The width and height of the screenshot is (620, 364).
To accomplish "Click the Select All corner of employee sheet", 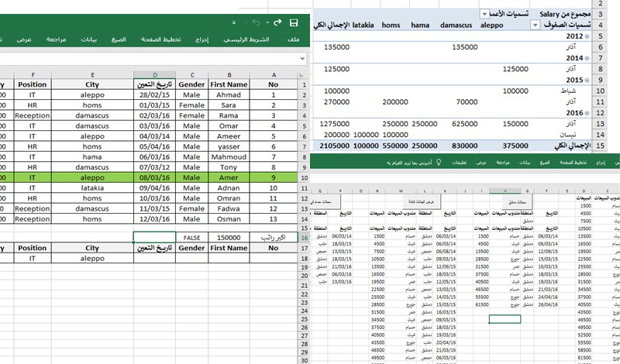I will coord(302,74).
